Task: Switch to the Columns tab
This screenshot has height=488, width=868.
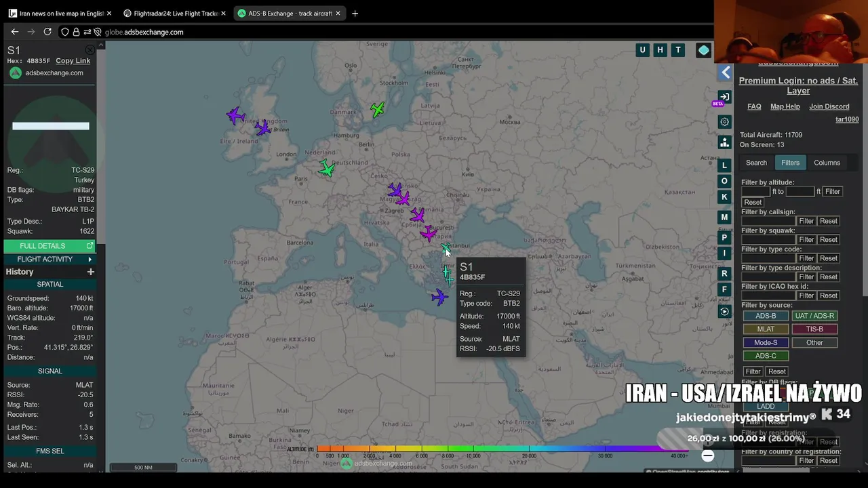Action: click(x=827, y=163)
